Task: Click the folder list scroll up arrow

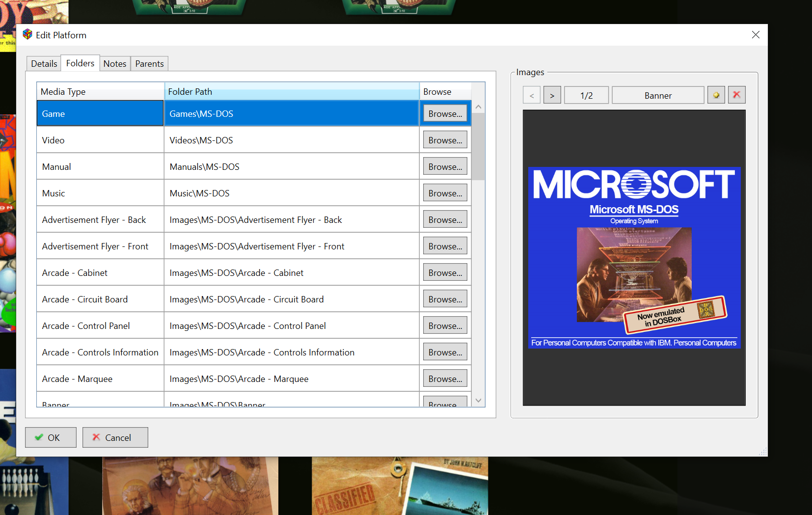Action: click(479, 107)
